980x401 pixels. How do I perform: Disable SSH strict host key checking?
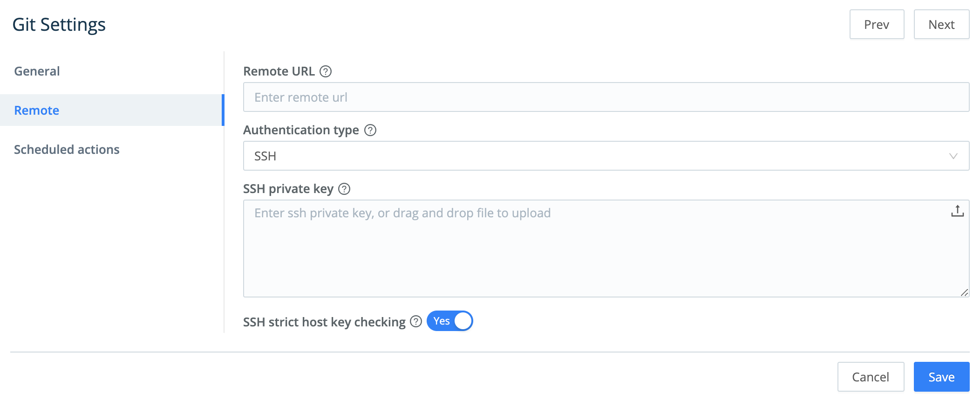click(x=449, y=321)
